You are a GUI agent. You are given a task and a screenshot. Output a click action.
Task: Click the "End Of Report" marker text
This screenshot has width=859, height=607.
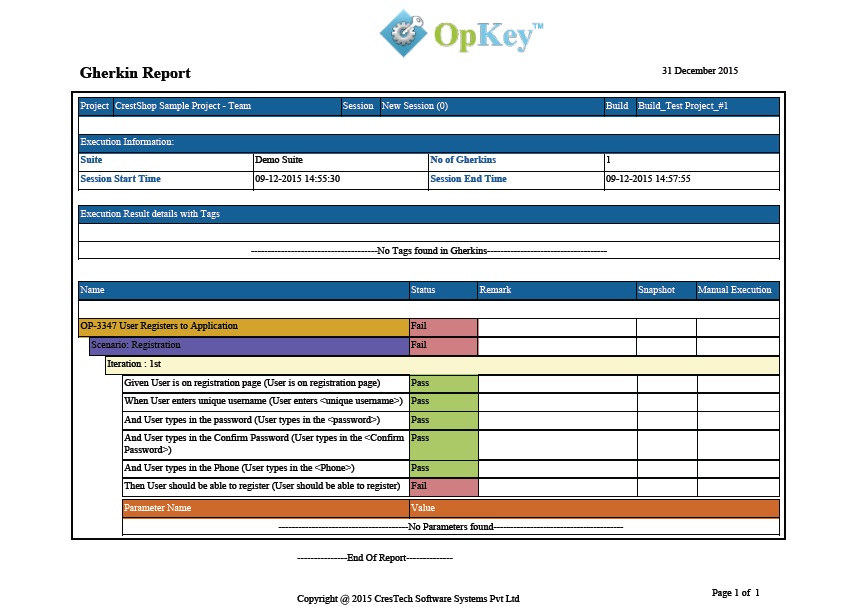click(376, 558)
